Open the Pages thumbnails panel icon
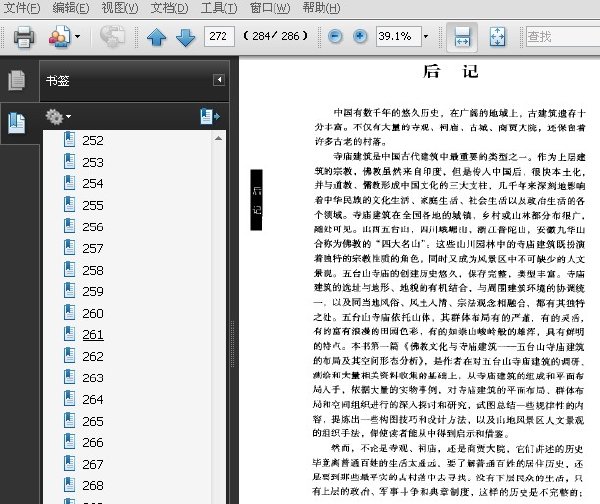This screenshot has height=504, width=600. pos(16,80)
